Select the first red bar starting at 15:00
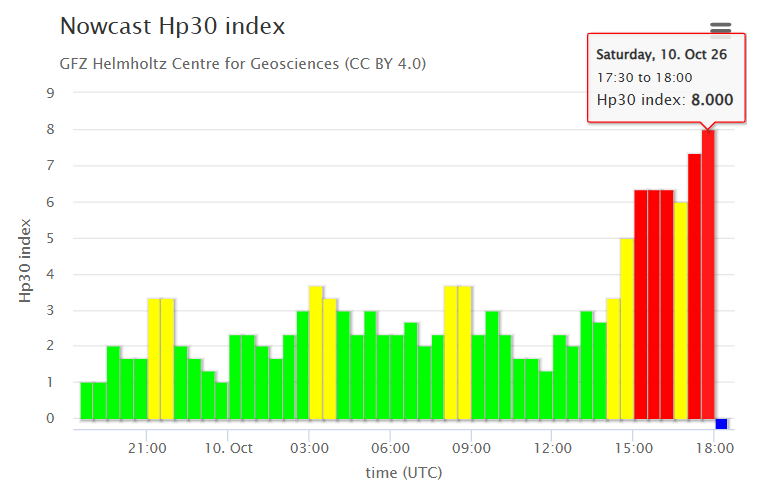The height and width of the screenshot is (502, 772). [641, 305]
